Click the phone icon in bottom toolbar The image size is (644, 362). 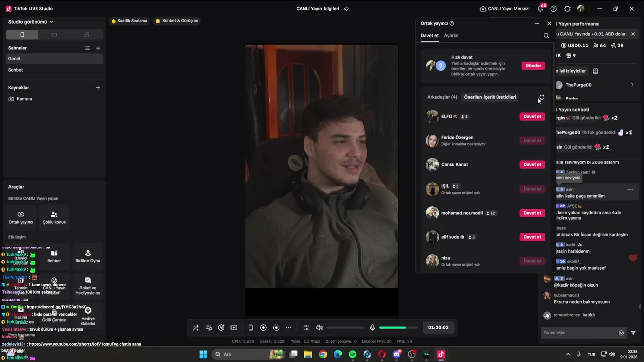(x=251, y=327)
